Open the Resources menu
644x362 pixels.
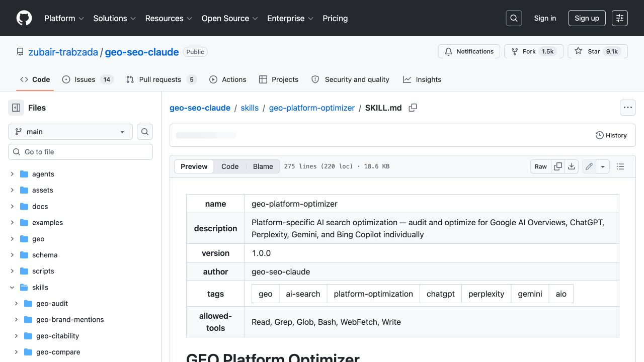pos(169,18)
